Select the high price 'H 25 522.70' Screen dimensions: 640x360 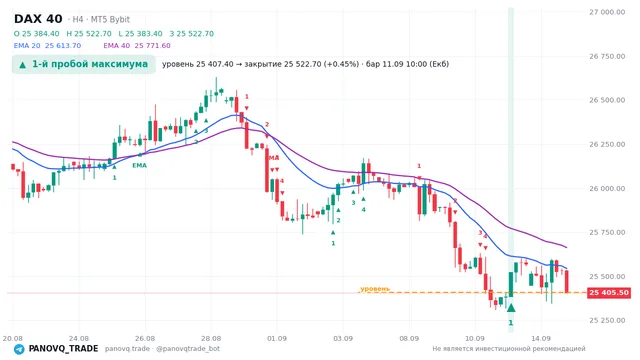pyautogui.click(x=89, y=33)
